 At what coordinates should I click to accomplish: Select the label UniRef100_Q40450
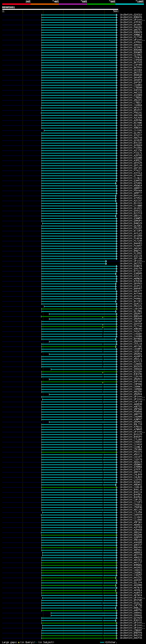click(131, 77)
